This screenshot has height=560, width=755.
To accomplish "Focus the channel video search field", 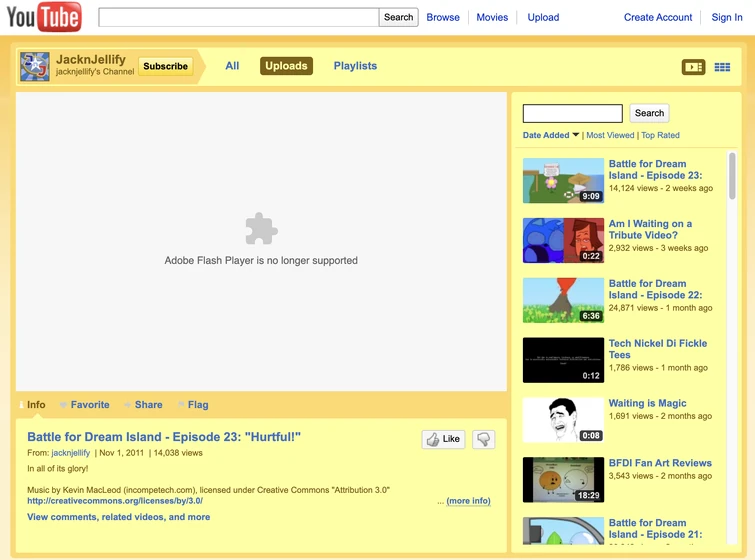I will click(573, 114).
